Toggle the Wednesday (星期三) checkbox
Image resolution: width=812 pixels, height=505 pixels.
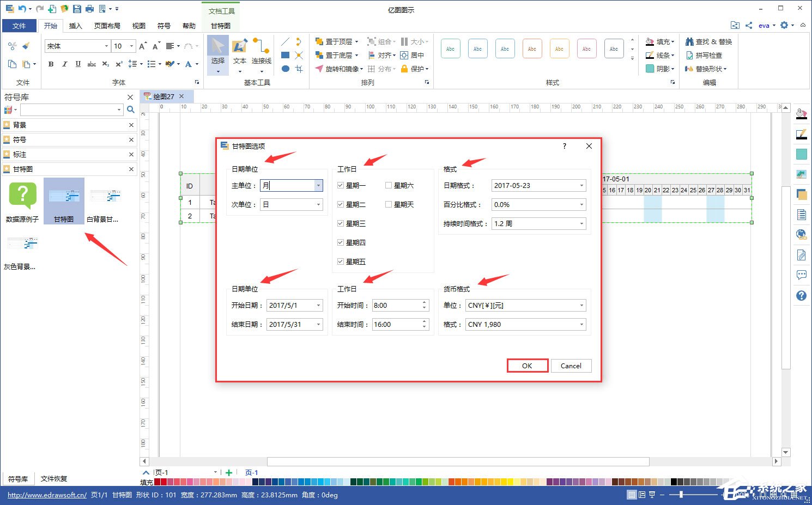pos(340,223)
